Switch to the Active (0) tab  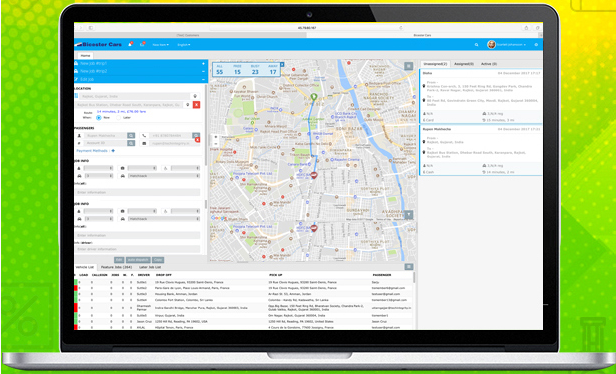(489, 64)
